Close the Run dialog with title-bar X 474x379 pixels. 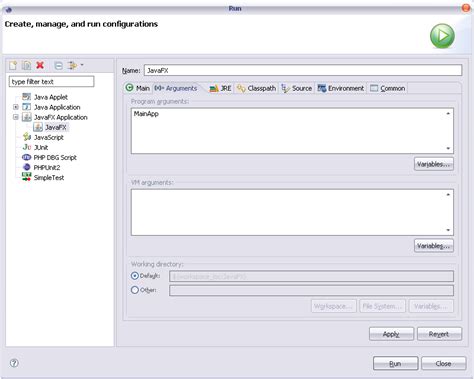click(466, 8)
